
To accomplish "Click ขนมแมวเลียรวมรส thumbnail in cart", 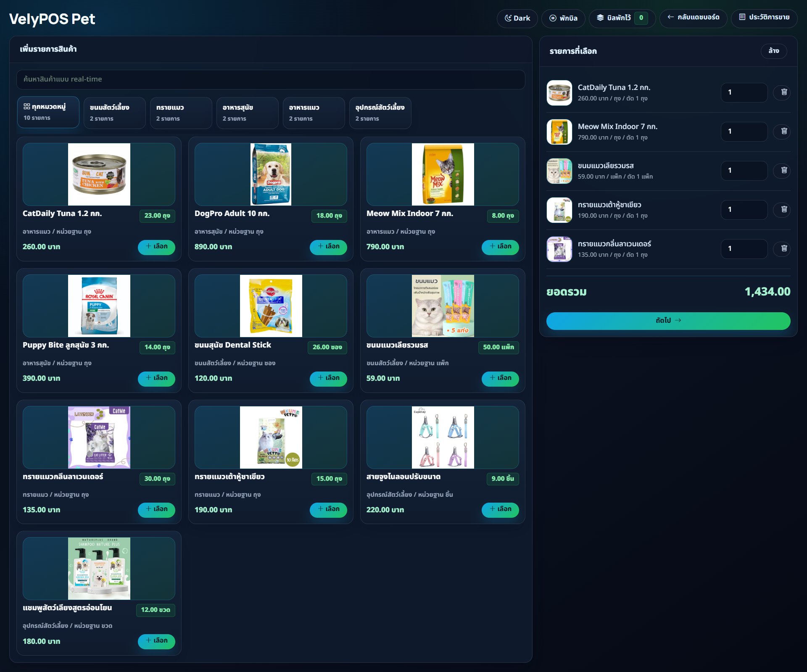I will 559,171.
